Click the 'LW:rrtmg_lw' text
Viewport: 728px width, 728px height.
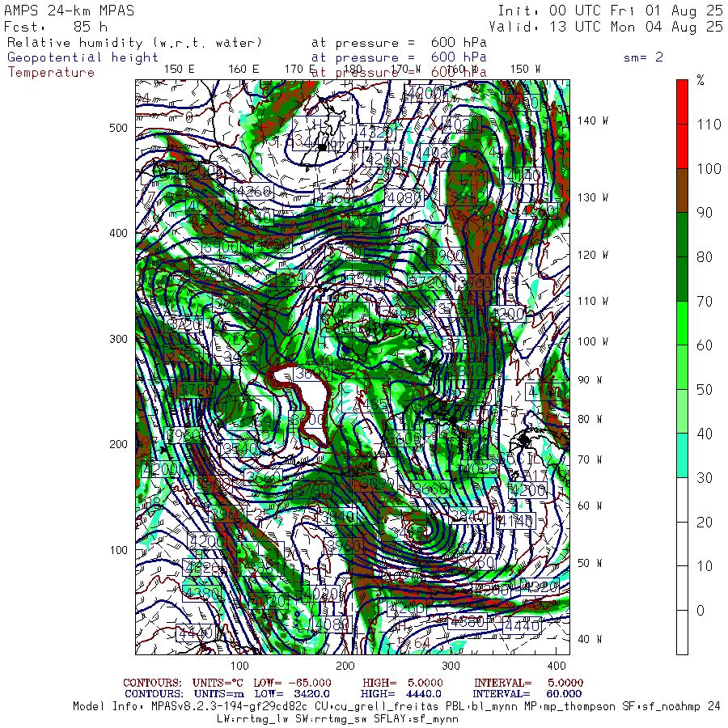pos(252,719)
